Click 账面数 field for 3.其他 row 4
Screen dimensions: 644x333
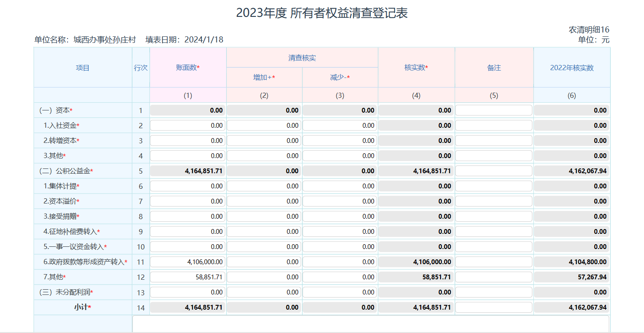(188, 156)
